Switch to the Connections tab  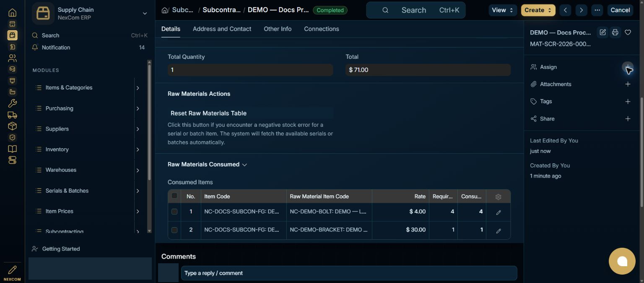click(322, 29)
